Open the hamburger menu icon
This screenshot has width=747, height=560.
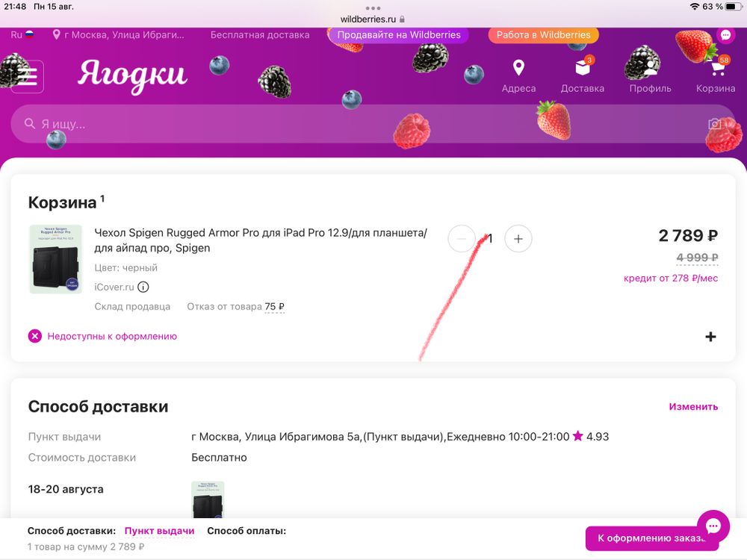[27, 76]
